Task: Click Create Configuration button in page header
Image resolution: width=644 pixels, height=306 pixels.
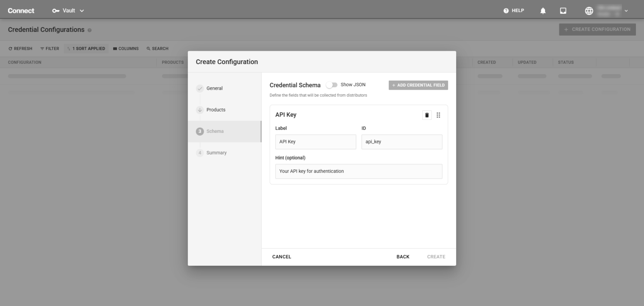Action: (x=597, y=29)
